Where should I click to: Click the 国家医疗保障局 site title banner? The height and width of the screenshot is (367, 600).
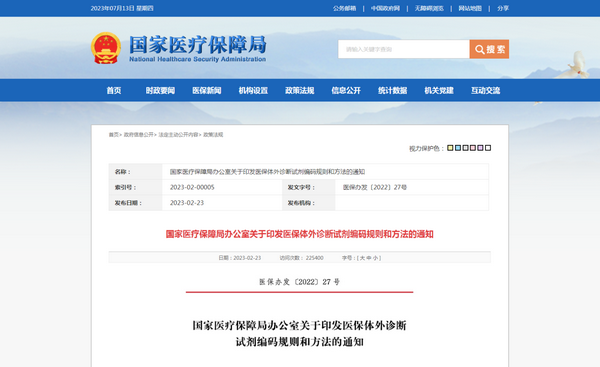tap(197, 48)
